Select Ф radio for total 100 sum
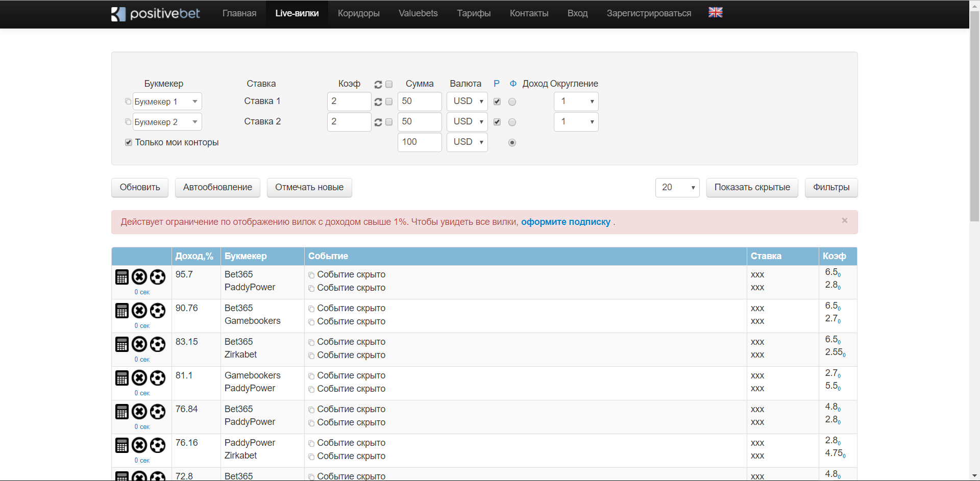Viewport: 980px width, 481px height. pos(512,143)
